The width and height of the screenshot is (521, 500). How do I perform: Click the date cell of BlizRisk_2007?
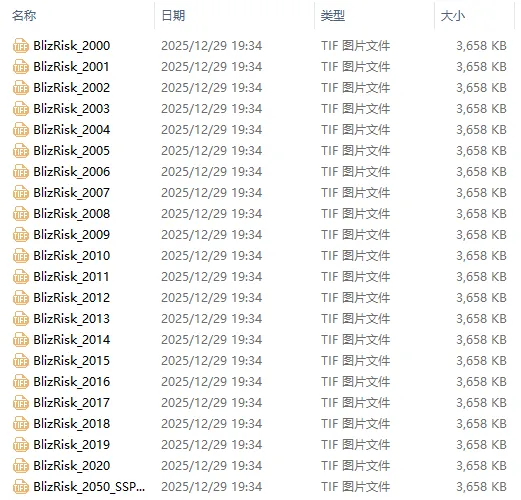click(x=212, y=193)
